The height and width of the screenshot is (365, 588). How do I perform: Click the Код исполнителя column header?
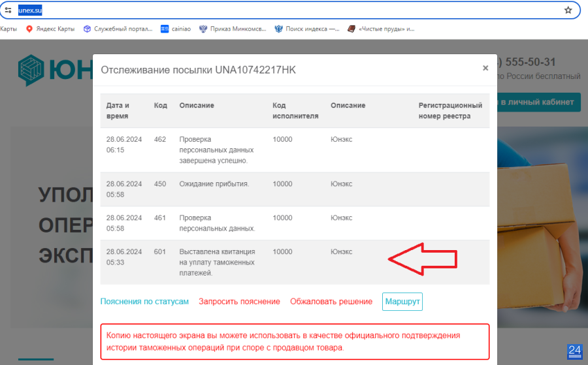tap(295, 110)
